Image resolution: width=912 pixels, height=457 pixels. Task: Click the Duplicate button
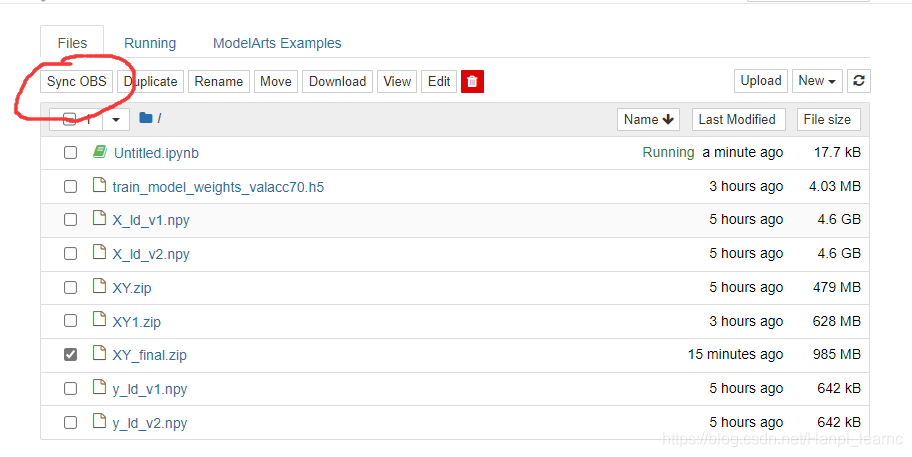(x=151, y=81)
